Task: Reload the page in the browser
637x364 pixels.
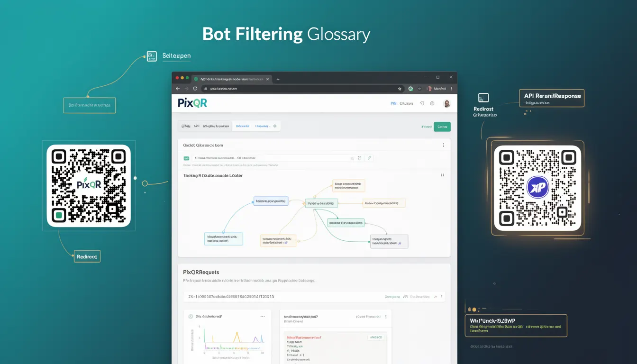Action: click(x=195, y=89)
